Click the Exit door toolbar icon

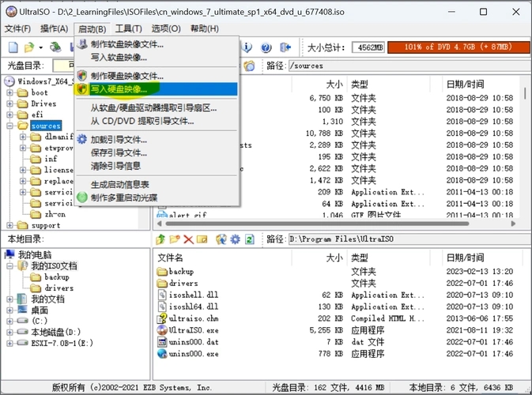[285, 47]
